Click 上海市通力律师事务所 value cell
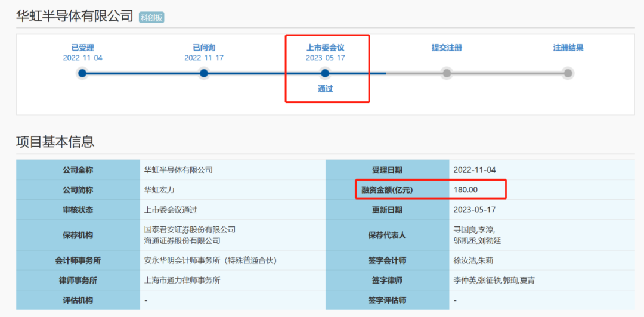 (x=233, y=281)
